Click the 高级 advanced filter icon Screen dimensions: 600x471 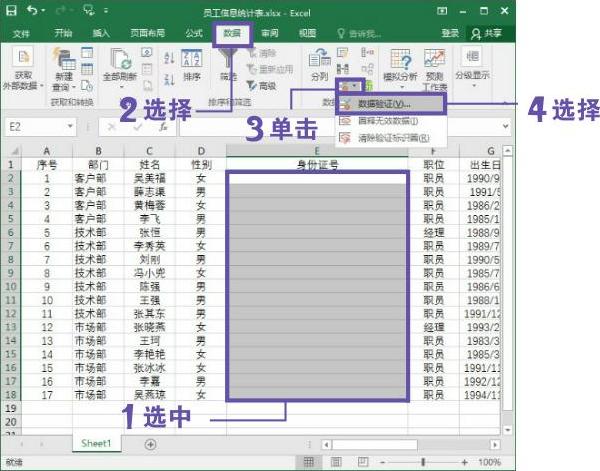coord(251,85)
